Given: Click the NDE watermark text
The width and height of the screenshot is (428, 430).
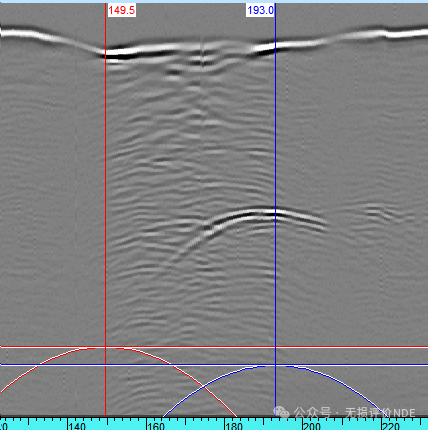Looking at the screenshot, I should click(x=404, y=413).
